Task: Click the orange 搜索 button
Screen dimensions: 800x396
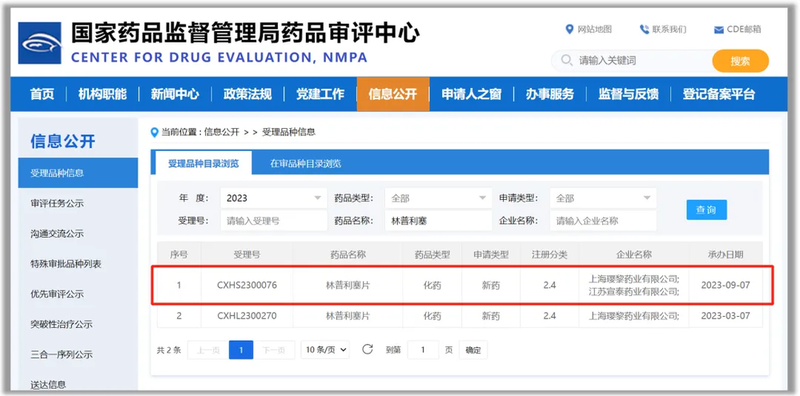Action: [x=740, y=61]
